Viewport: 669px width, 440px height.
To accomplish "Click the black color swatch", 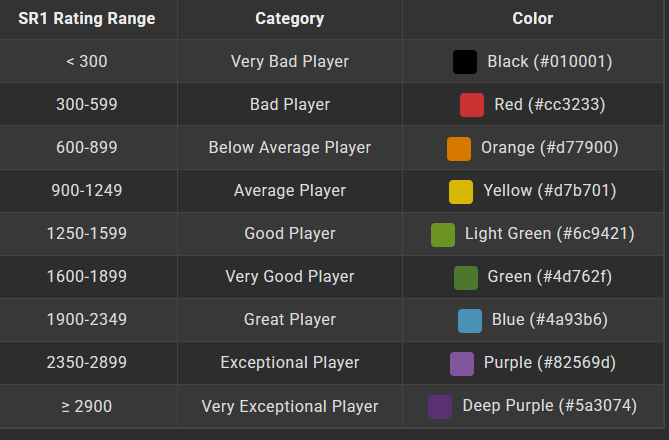I will (465, 62).
